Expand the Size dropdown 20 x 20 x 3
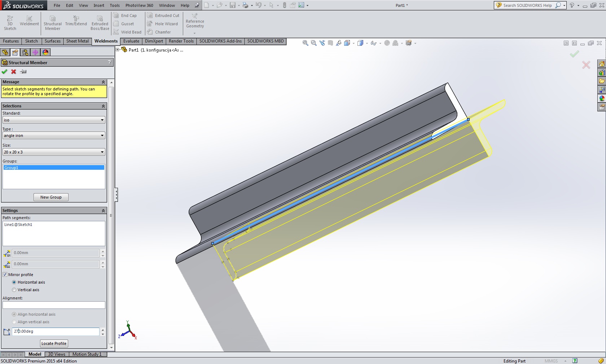The width and height of the screenshot is (606, 364). pyautogui.click(x=54, y=152)
